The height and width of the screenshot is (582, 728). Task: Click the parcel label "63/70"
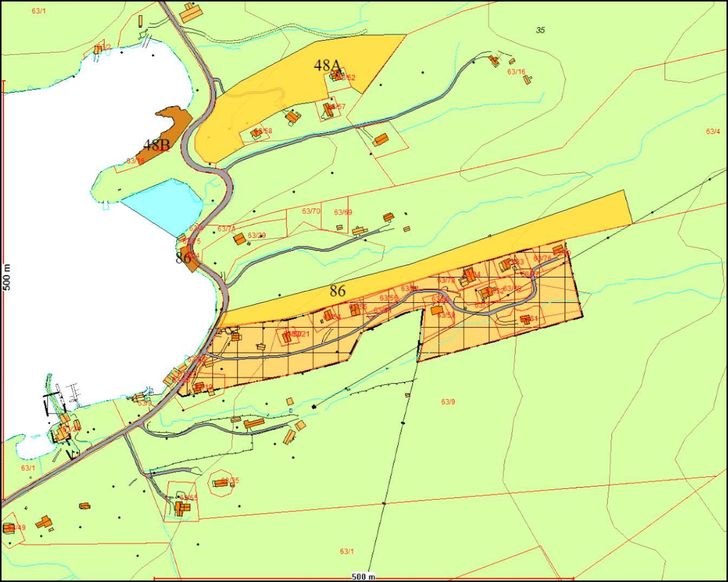click(x=311, y=211)
